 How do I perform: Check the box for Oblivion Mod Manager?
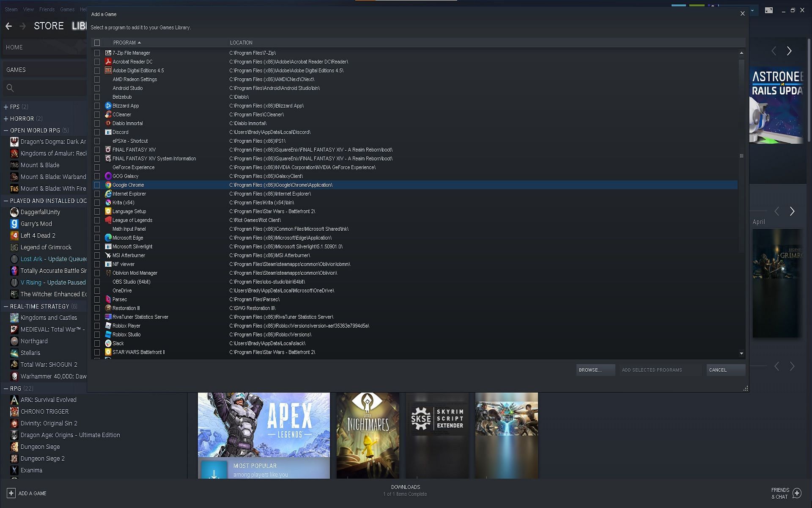97,273
